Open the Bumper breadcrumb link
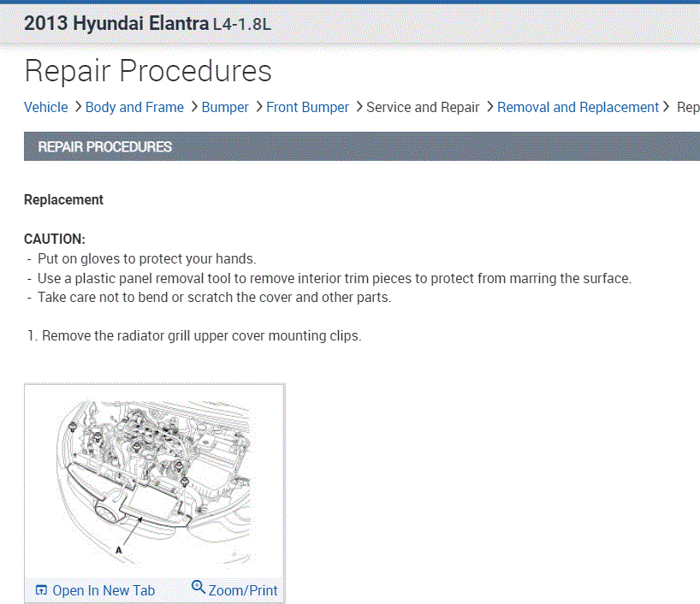Viewport: 700px width, 604px height. (224, 107)
